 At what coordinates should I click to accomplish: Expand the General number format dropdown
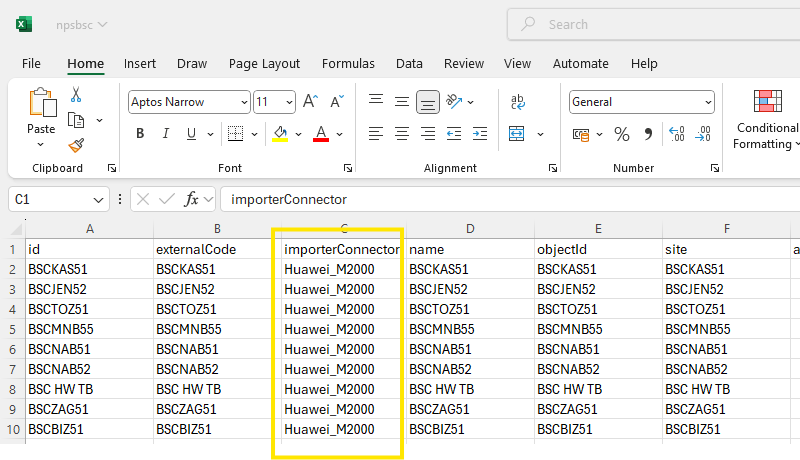(707, 102)
